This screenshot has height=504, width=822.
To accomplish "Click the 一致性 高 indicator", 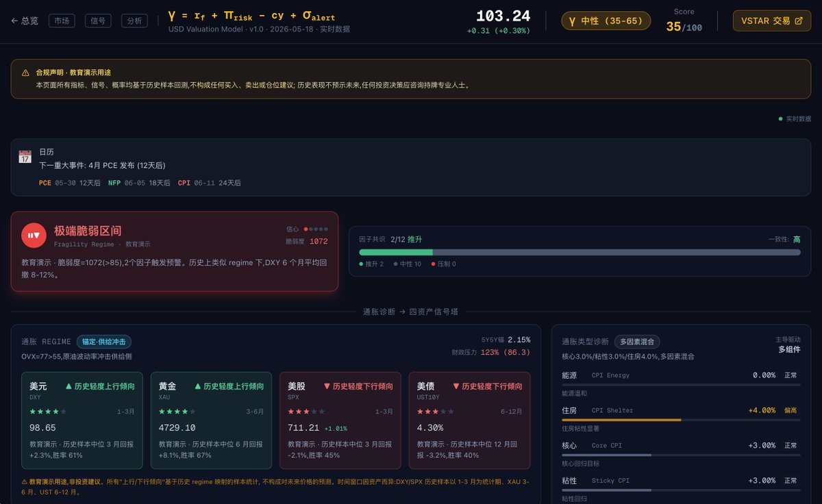I will click(784, 239).
